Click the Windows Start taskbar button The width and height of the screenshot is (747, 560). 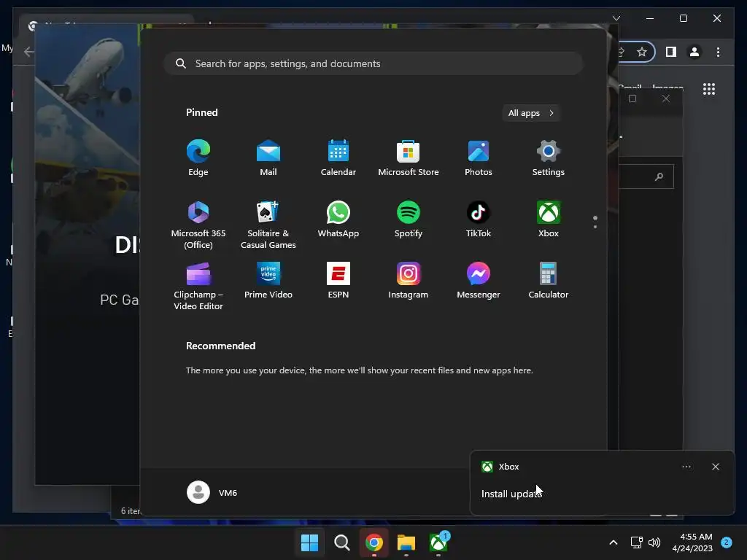point(309,542)
